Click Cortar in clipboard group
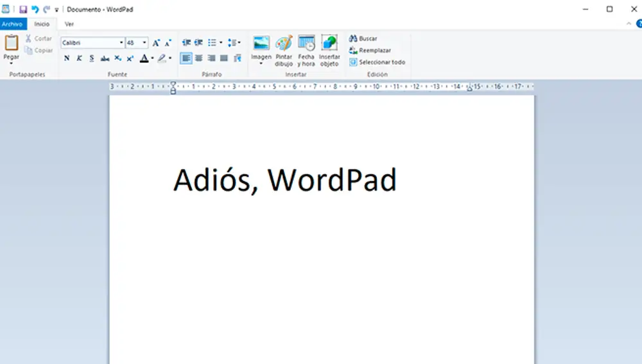This screenshot has height=364, width=642. pos(39,39)
